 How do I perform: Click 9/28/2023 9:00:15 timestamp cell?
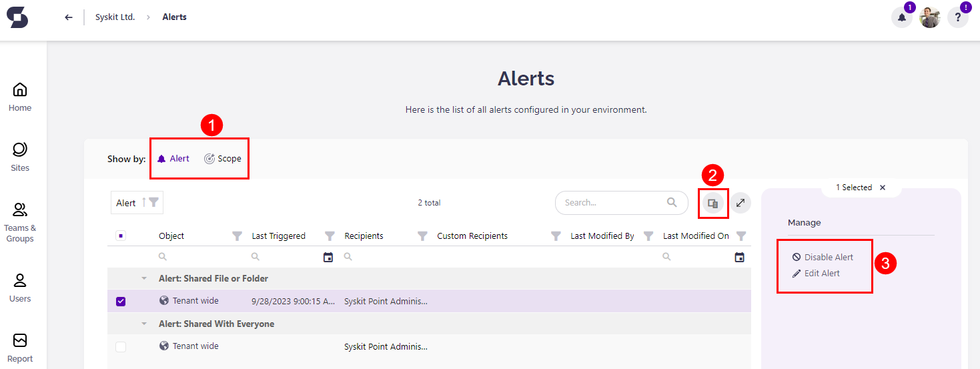(294, 301)
